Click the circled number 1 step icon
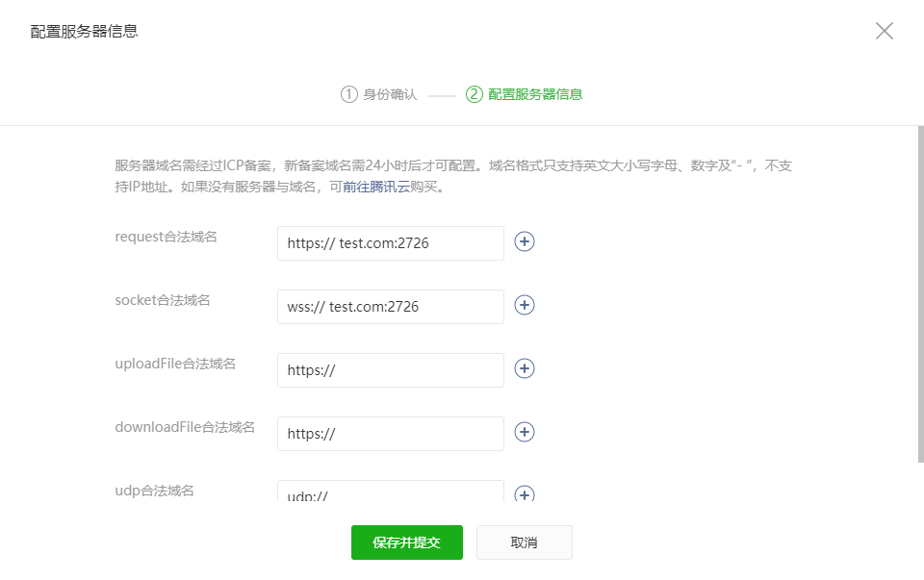Image resolution: width=924 pixels, height=580 pixels. coord(348,94)
